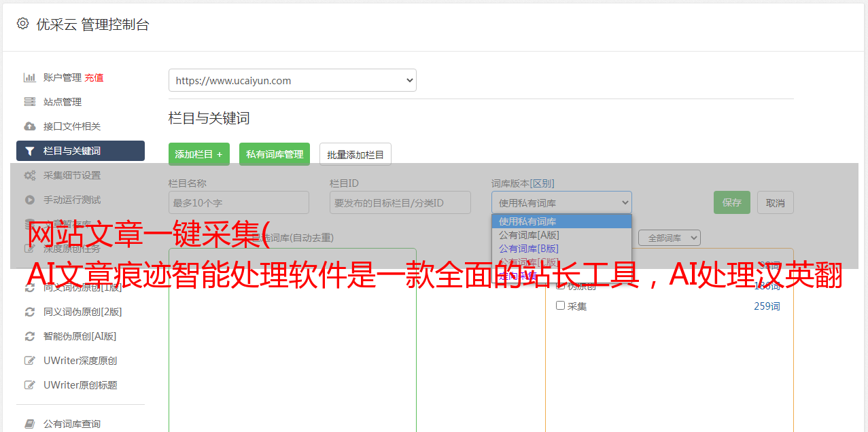Focus the 栏目名称 input field
This screenshot has width=868, height=432.
pyautogui.click(x=239, y=202)
